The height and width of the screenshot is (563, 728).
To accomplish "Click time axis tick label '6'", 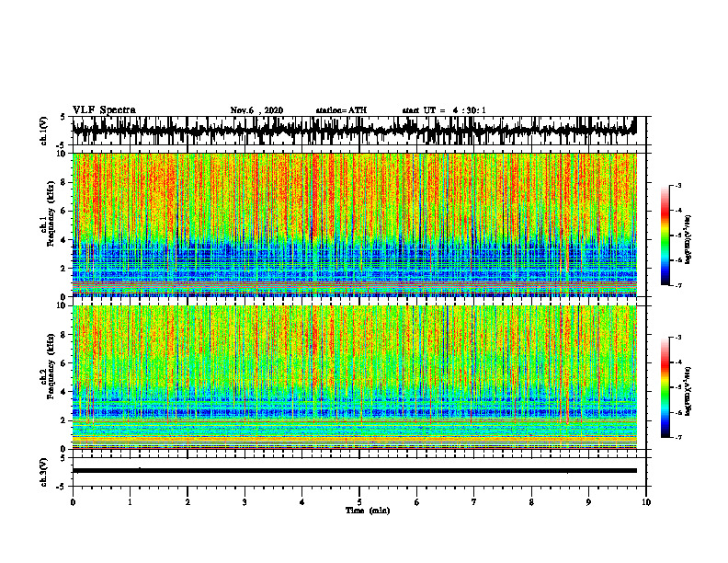I will tap(417, 502).
